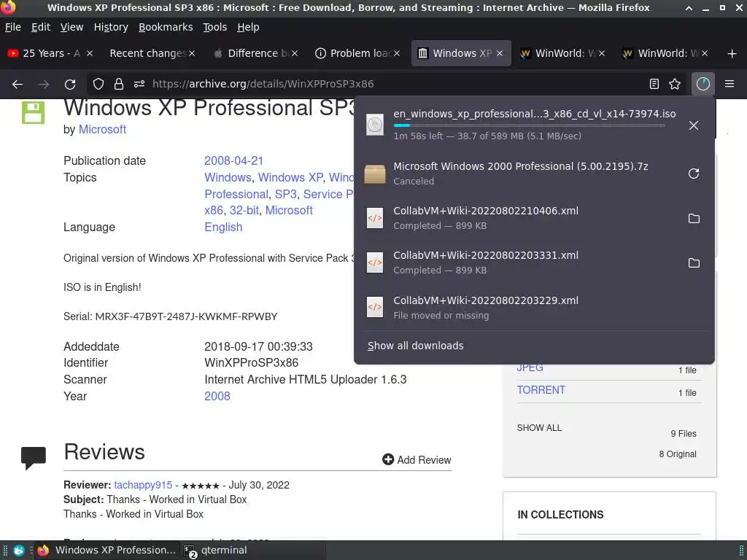This screenshot has height=560, width=747.
Task: Open the Windows XP topic link
Action: [x=290, y=178]
